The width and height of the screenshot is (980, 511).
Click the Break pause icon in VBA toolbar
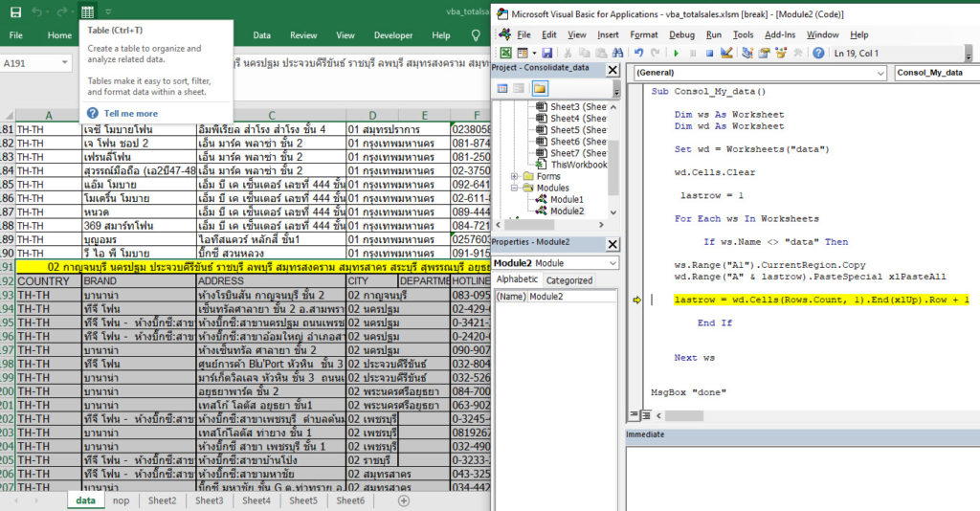693,53
